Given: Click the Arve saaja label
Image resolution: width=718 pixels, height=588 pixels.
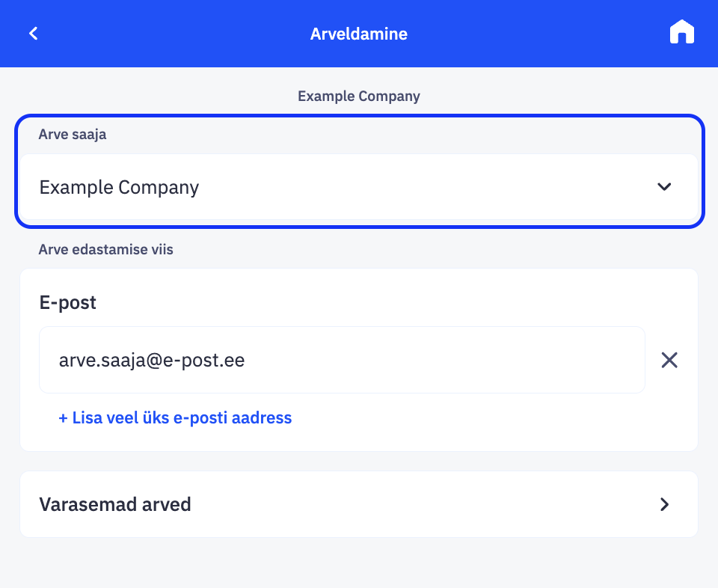Looking at the screenshot, I should (73, 135).
